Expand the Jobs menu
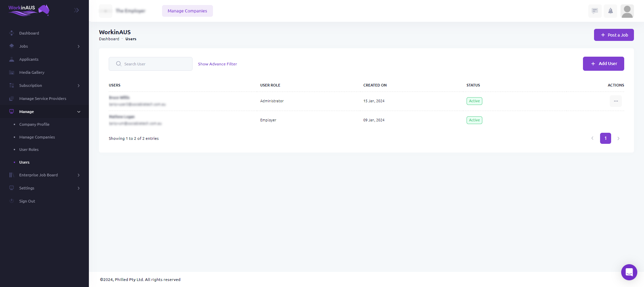Image resolution: width=644 pixels, height=287 pixels. coord(78,46)
